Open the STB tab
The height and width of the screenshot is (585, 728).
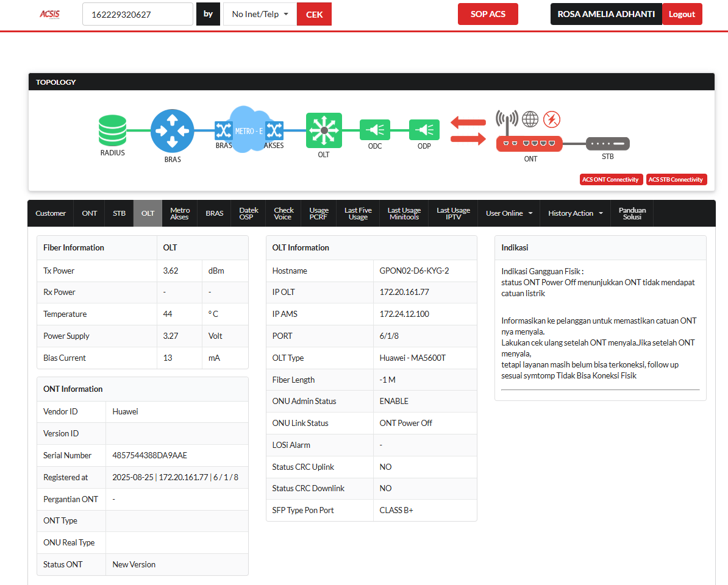pos(120,213)
